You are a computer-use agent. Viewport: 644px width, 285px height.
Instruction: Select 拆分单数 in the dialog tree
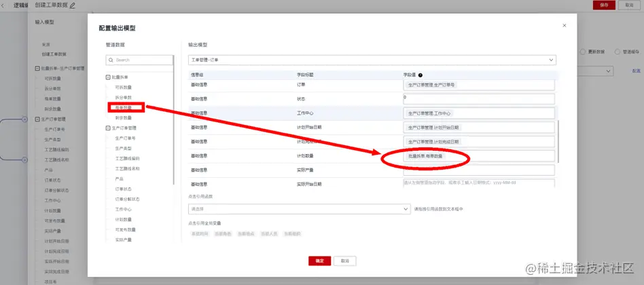123,98
